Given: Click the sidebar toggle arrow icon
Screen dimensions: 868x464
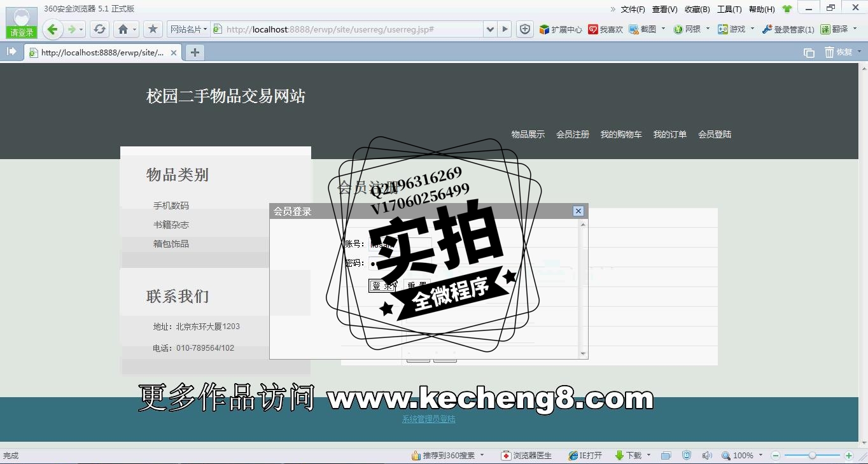Looking at the screenshot, I should pos(11,52).
